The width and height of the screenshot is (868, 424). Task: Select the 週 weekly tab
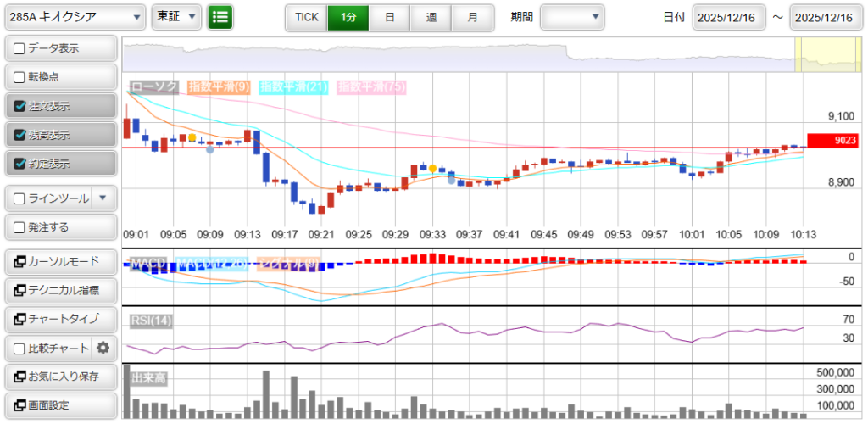click(431, 17)
